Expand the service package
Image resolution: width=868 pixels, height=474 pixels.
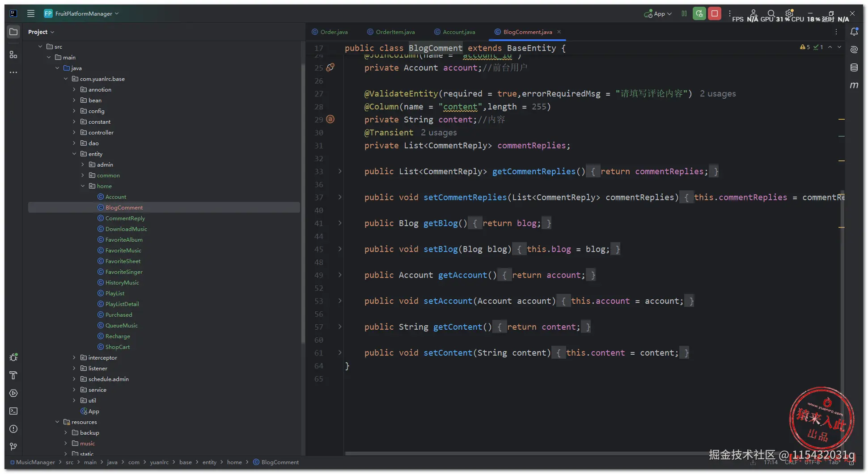pyautogui.click(x=74, y=390)
